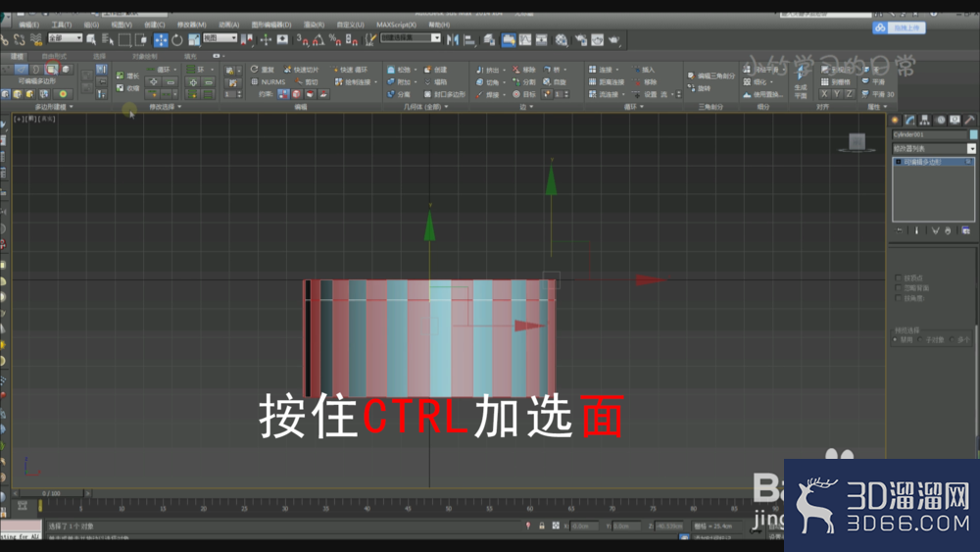Screen dimensions: 980x552
Task: Select Vertex sub-object level
Action: pos(7,70)
